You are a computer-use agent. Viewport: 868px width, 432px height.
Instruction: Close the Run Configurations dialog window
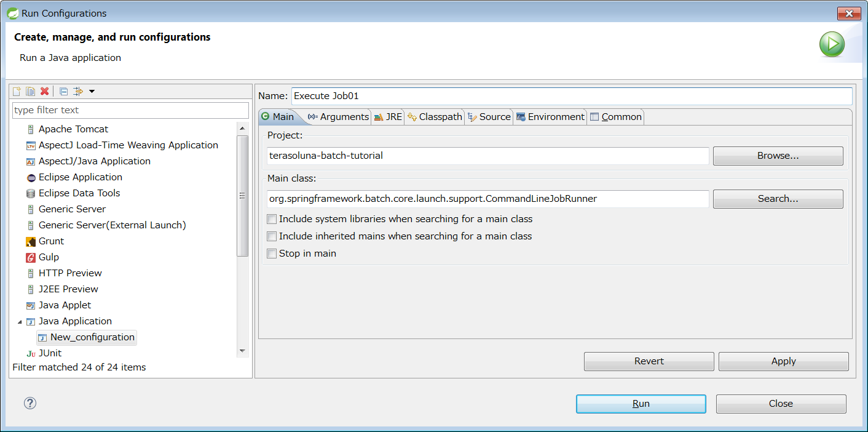click(849, 14)
